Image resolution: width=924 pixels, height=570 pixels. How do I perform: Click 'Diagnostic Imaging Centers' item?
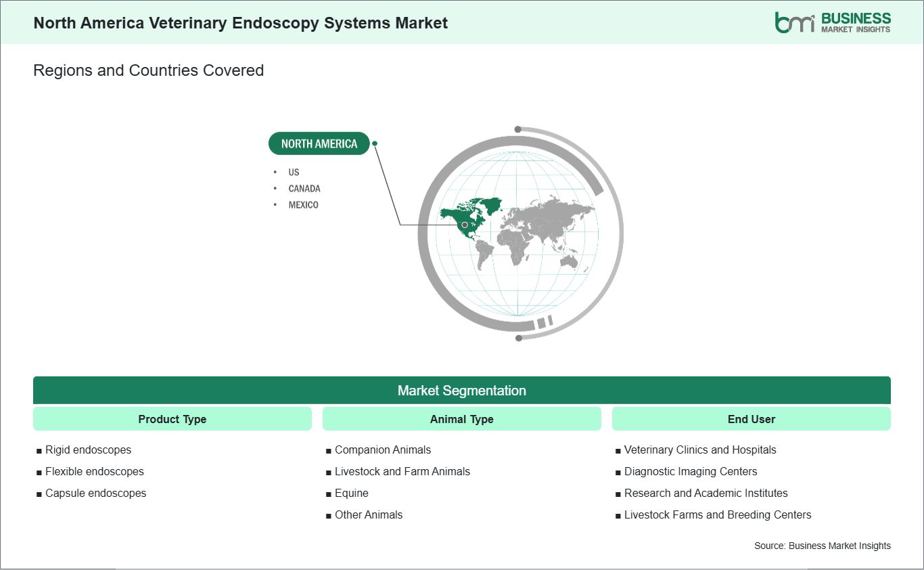pyautogui.click(x=691, y=471)
